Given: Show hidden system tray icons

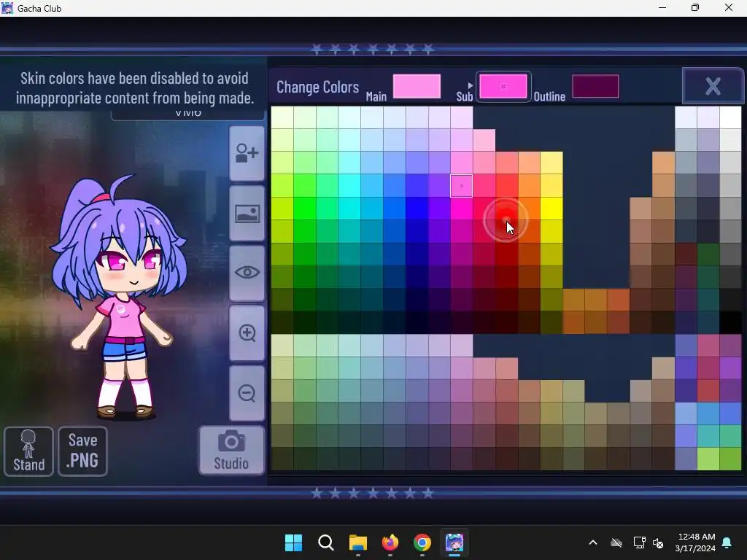Looking at the screenshot, I should [x=593, y=542].
